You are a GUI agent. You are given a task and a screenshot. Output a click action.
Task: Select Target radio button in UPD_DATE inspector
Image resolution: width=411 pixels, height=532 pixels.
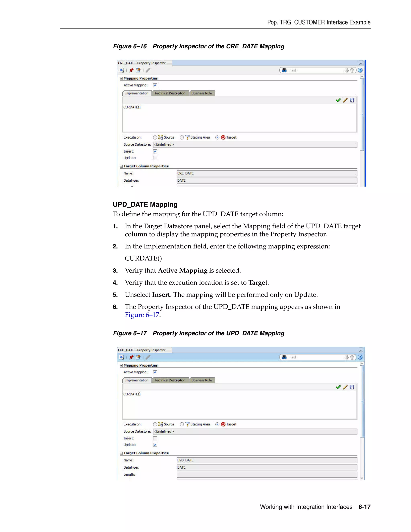pos(217,424)
